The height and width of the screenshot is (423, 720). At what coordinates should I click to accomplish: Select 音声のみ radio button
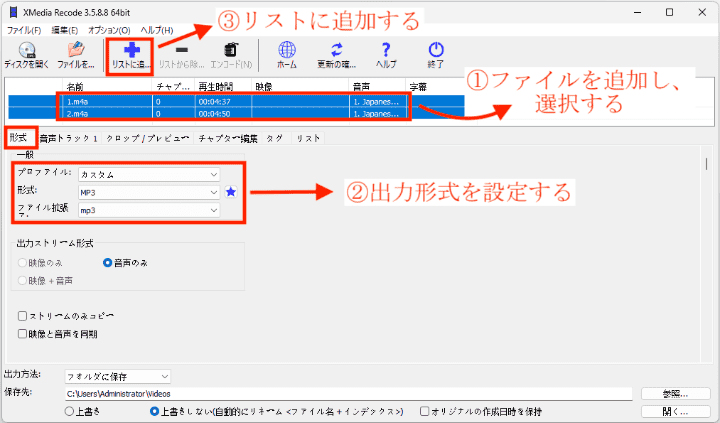click(107, 263)
